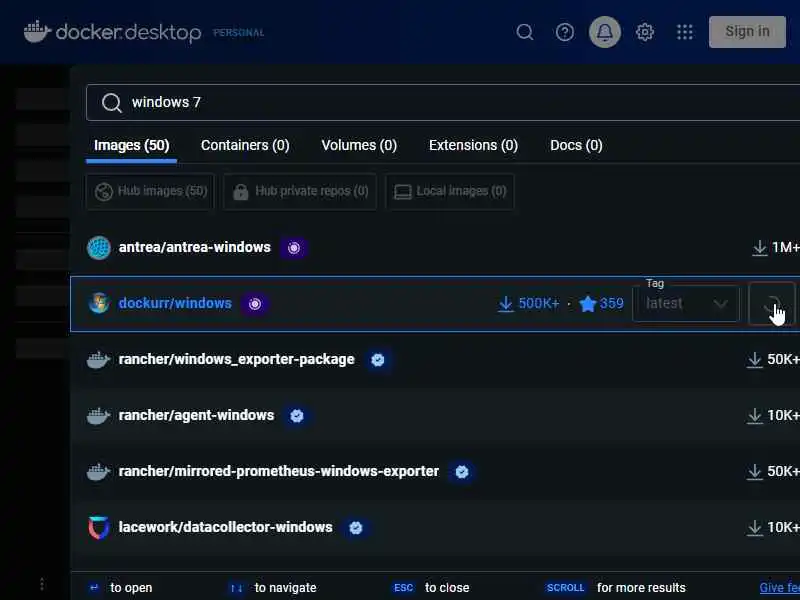Click rancher/windows_exporter-package whale icon
This screenshot has width=800, height=600.
coord(98,360)
